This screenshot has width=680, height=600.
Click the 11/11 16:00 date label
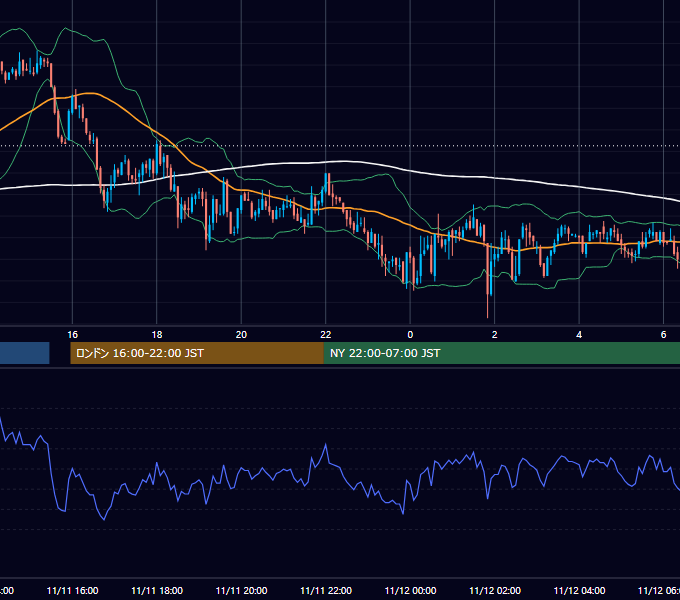[72, 590]
